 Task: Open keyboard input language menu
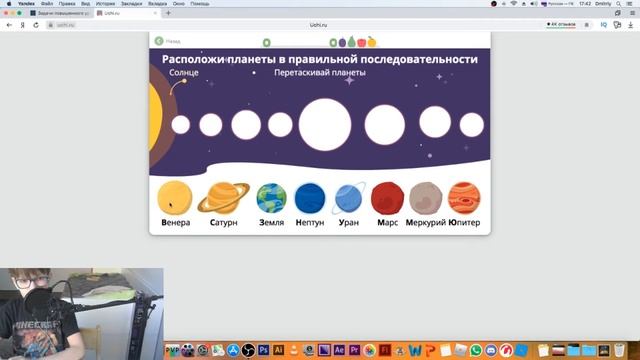point(558,4)
